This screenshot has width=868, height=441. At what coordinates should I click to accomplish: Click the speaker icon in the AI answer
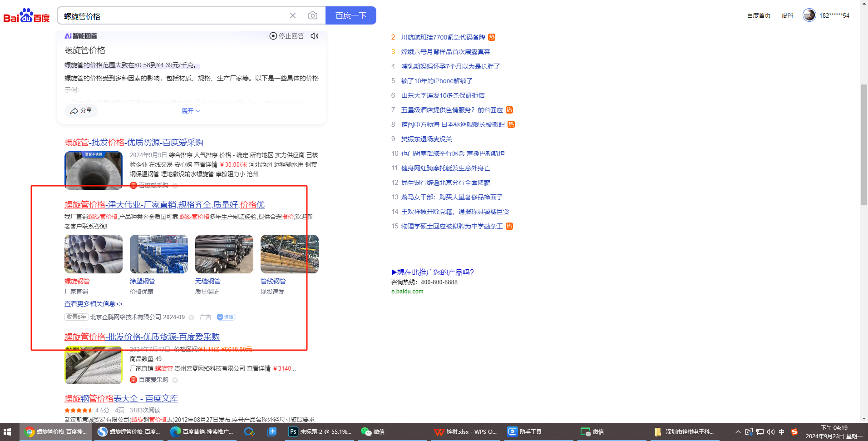click(x=315, y=36)
